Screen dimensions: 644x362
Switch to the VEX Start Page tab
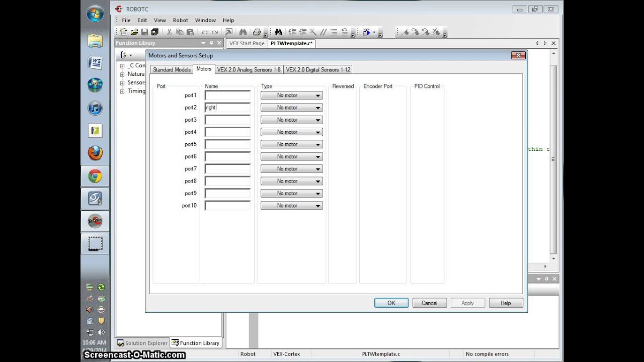[x=247, y=43]
